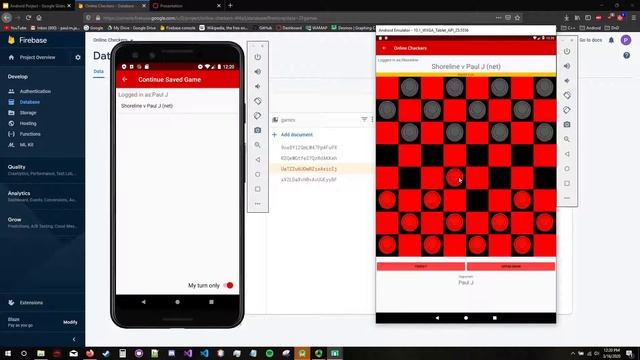The height and width of the screenshot is (360, 640).
Task: Expand the Analytics section in the sidebar
Action: click(x=42, y=196)
